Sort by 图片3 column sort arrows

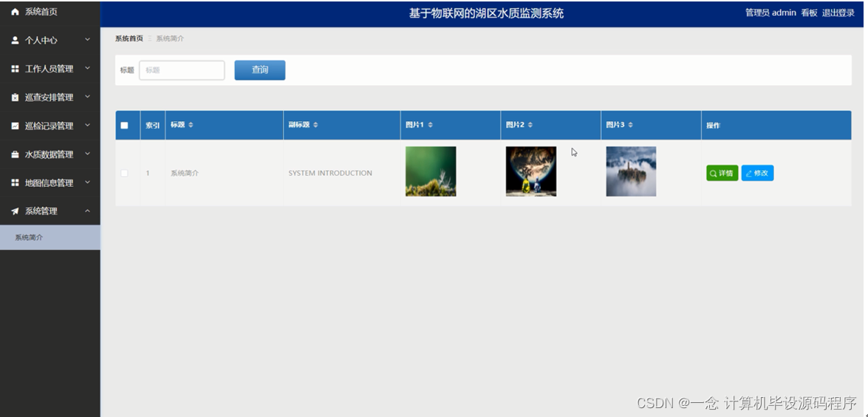tap(631, 125)
